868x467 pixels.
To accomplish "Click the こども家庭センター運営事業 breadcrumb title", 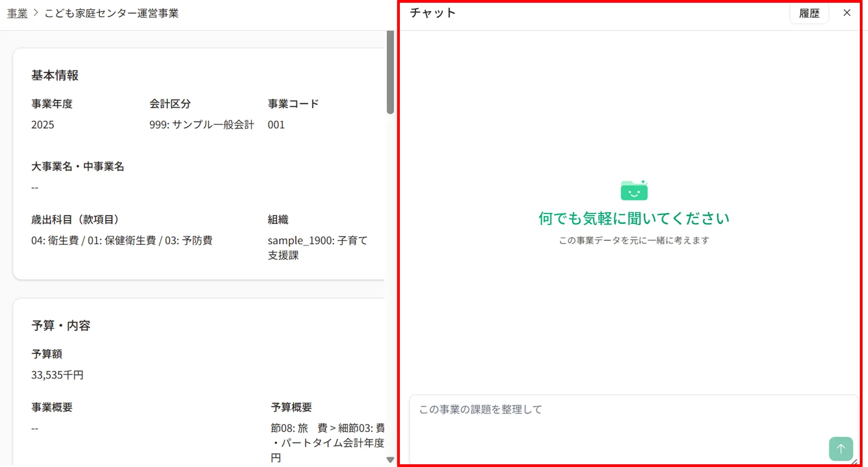I will [x=111, y=13].
